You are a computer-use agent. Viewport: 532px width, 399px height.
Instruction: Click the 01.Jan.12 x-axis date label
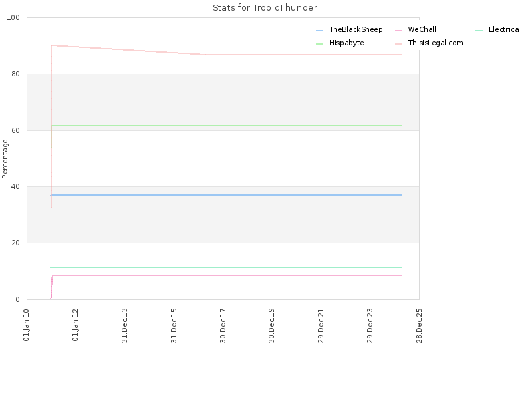click(x=75, y=325)
